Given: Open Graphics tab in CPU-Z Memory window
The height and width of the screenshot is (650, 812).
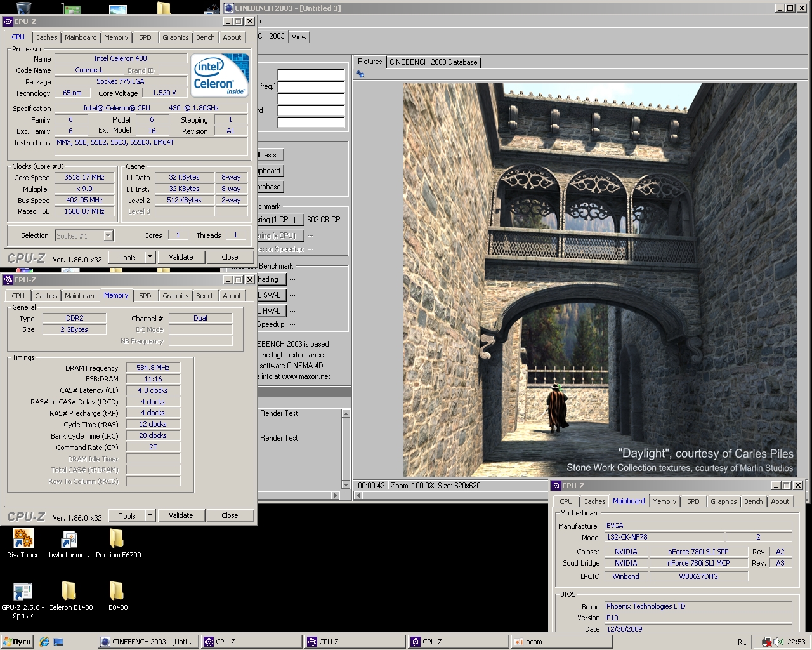Looking at the screenshot, I should 175,296.
